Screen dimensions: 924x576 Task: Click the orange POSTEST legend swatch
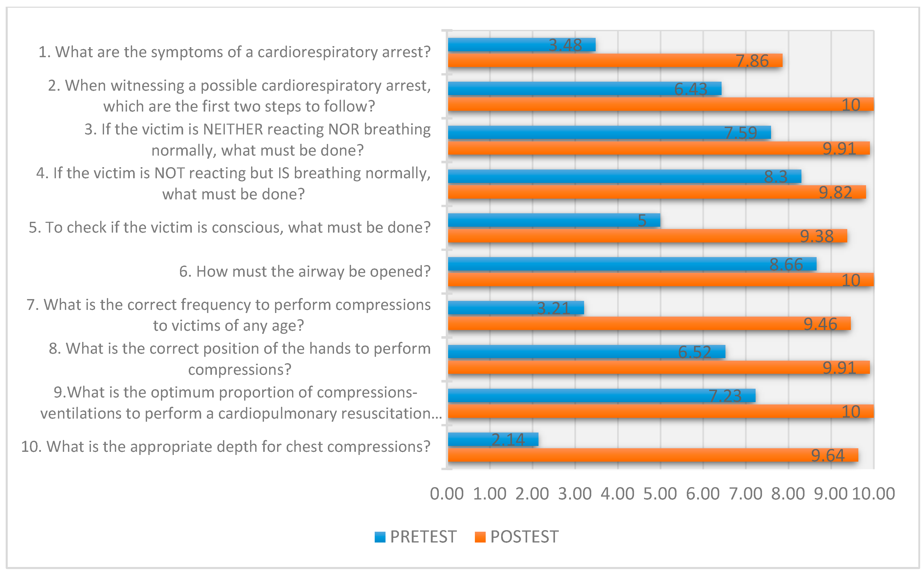(480, 537)
